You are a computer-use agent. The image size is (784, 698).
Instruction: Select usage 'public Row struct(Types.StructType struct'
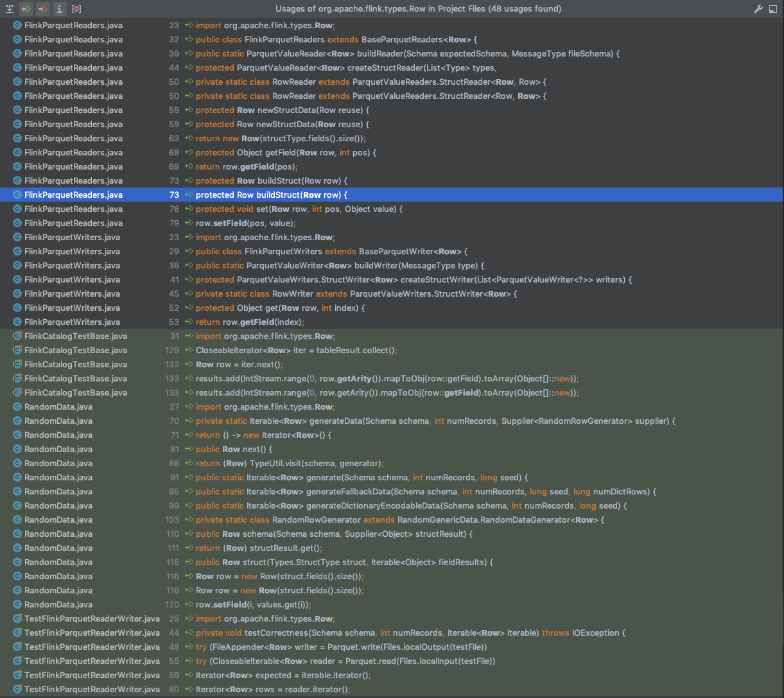tap(344, 563)
